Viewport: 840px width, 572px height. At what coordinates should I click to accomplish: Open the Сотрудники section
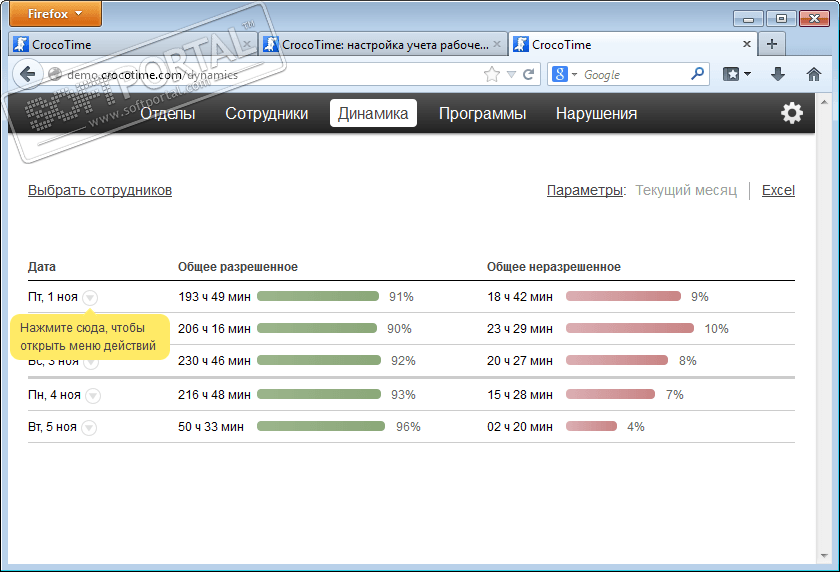(267, 113)
